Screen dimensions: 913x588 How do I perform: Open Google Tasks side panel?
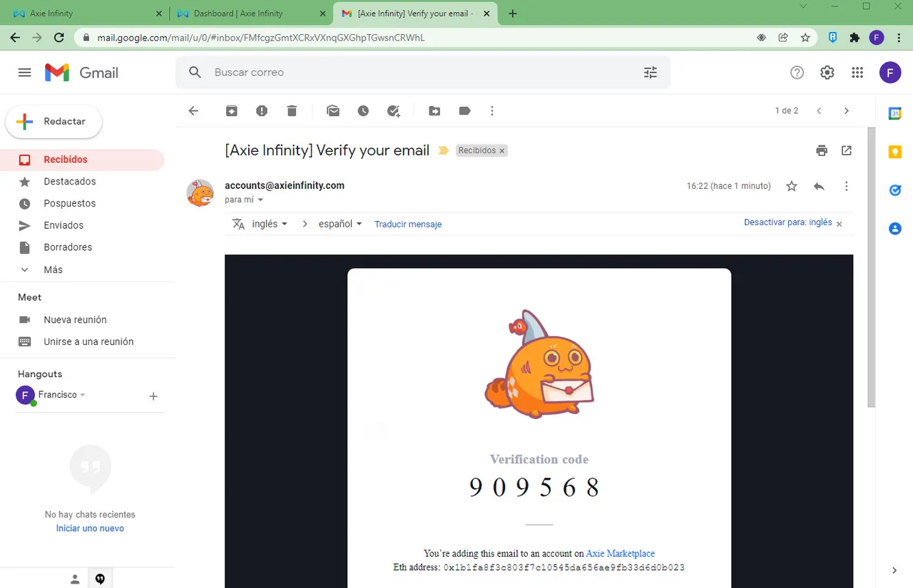pyautogui.click(x=894, y=190)
